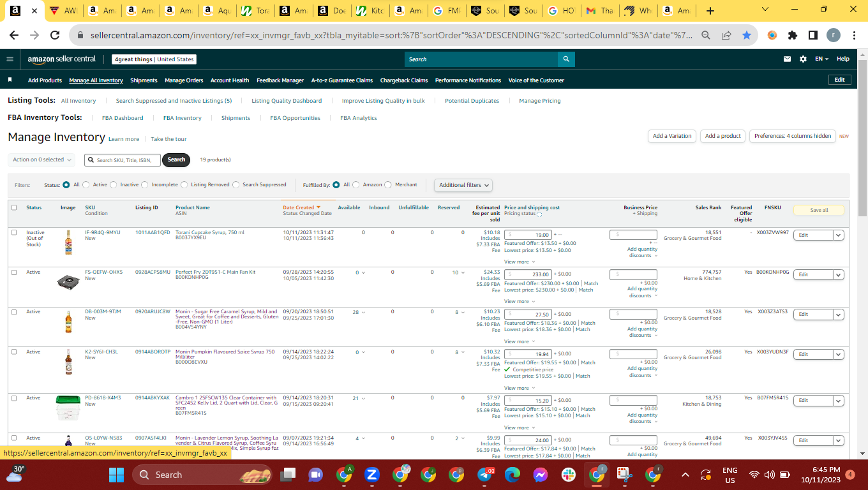Open the Seller Central hamburger menu
868x490 pixels.
(10, 59)
